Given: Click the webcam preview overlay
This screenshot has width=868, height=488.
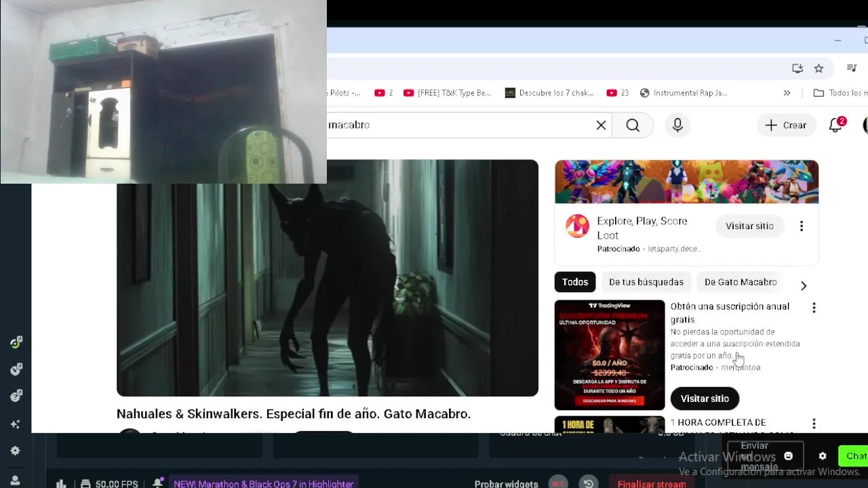Looking at the screenshot, I should pos(163,91).
